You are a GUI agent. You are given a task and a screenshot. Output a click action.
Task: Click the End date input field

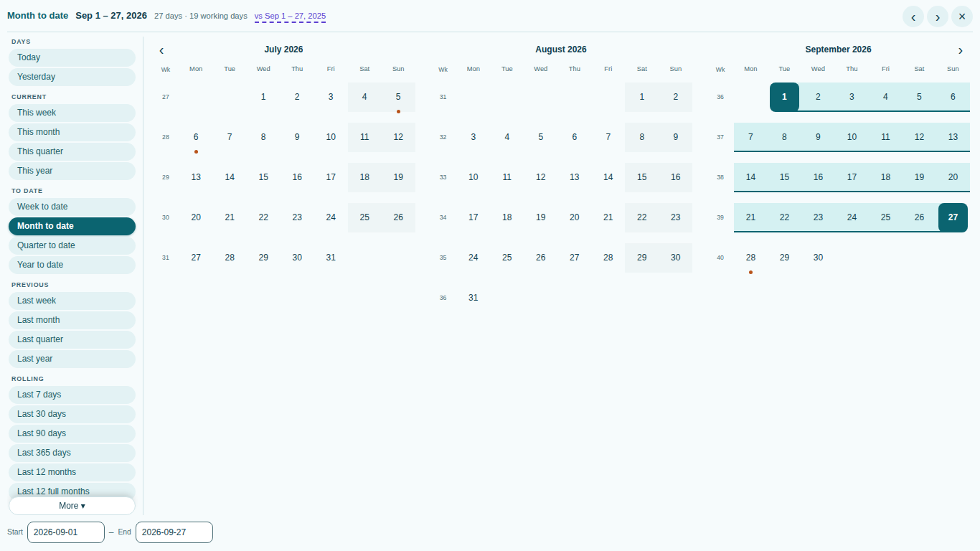pos(174,532)
